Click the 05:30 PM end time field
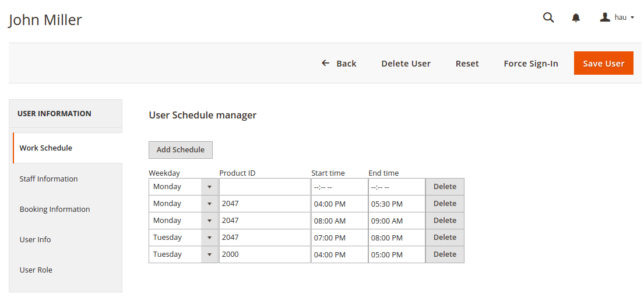The width and height of the screenshot is (644, 300). coord(397,204)
